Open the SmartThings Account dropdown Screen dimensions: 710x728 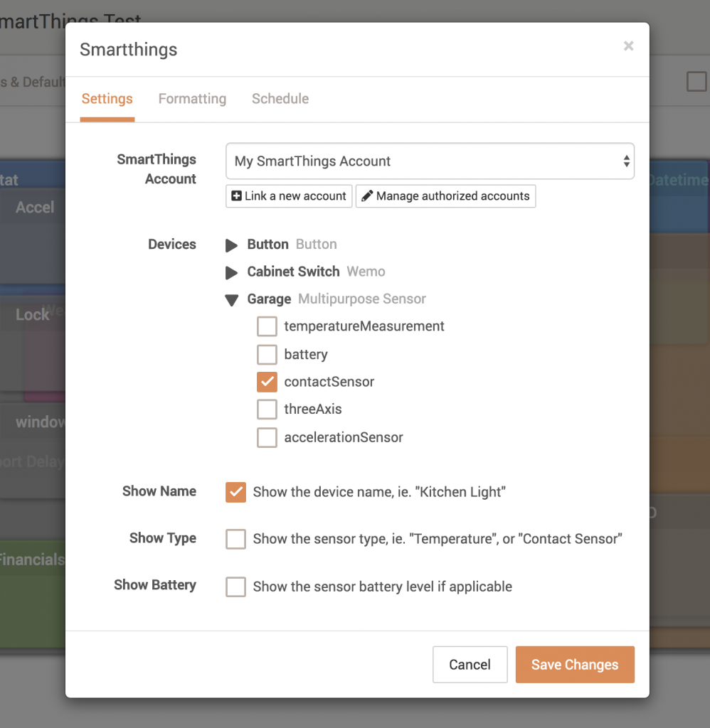point(430,161)
